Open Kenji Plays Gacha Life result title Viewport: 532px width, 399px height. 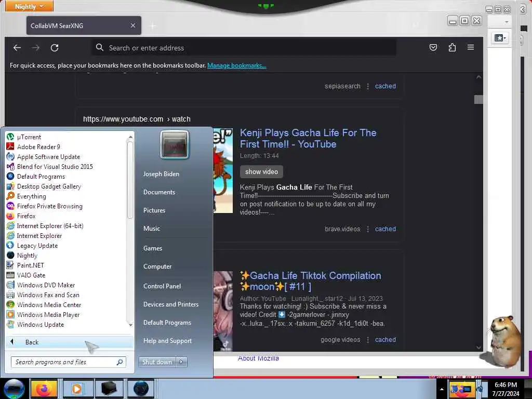click(308, 138)
